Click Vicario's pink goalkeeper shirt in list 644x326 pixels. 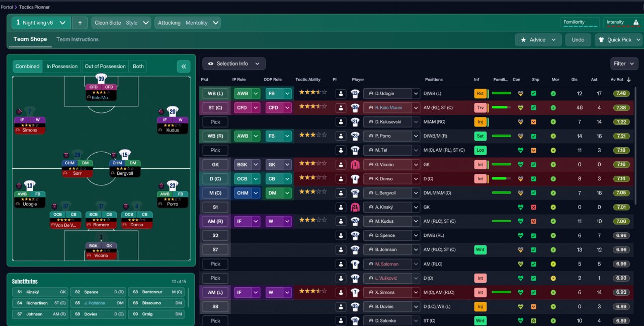(355, 164)
